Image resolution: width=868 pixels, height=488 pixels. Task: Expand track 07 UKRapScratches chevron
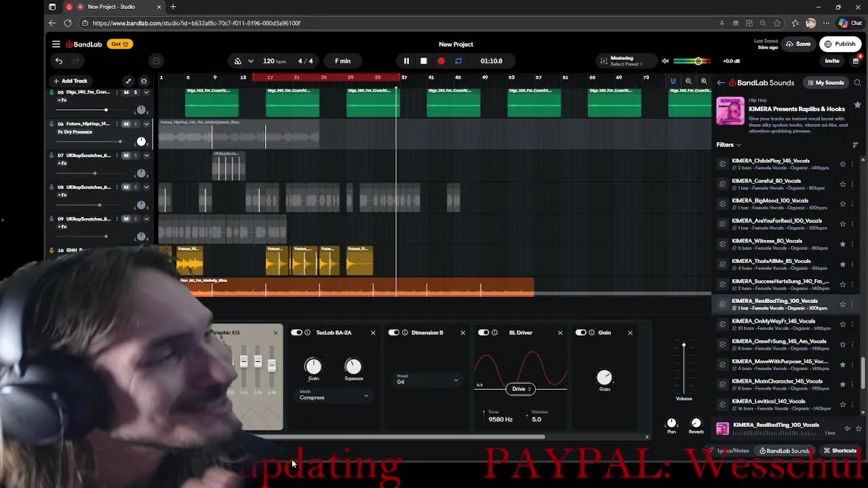tap(146, 156)
